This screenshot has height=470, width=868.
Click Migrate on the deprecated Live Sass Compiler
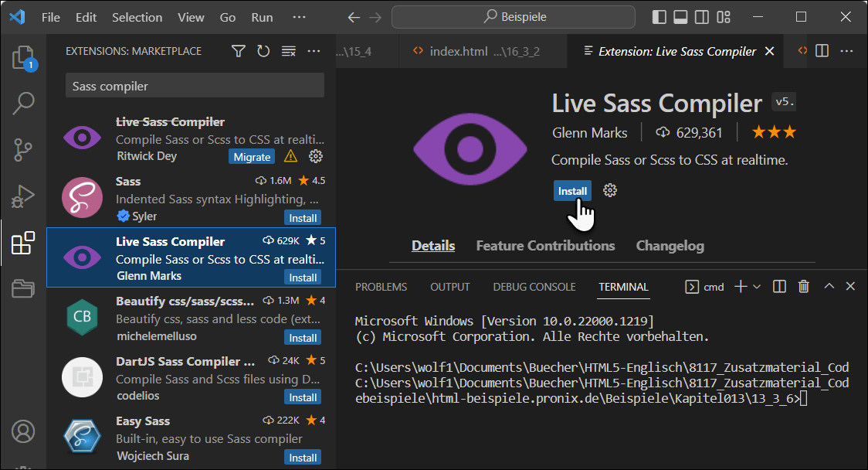click(253, 156)
